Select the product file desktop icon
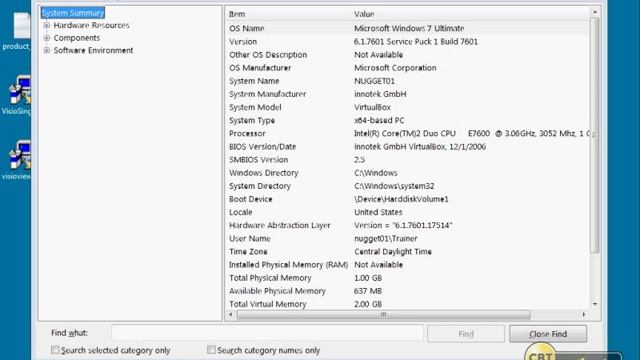This screenshot has width=640, height=360. [x=16, y=31]
